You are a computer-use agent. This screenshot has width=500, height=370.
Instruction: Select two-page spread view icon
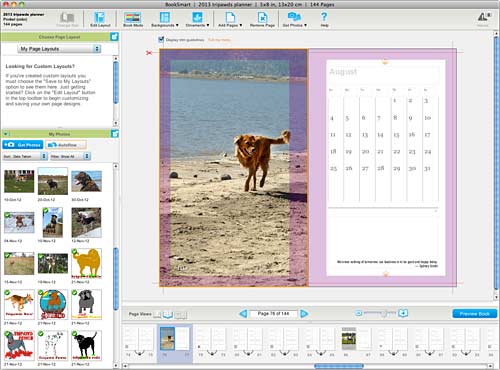click(168, 314)
